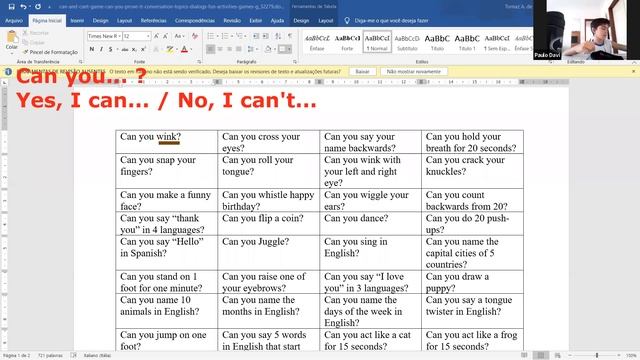The image size is (640, 360).
Task: Select Pincel de Formatação tool
Action: click(x=50, y=52)
